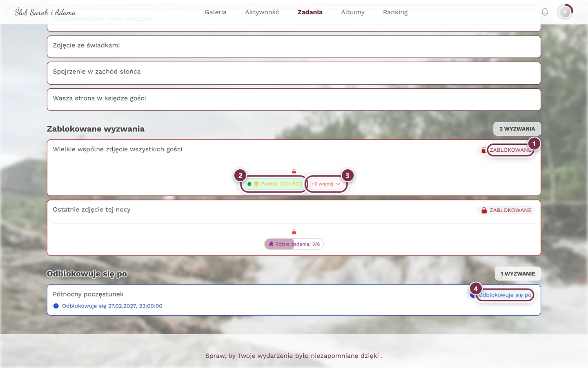Click the red lock icon above the Punkty chip

pyautogui.click(x=294, y=172)
